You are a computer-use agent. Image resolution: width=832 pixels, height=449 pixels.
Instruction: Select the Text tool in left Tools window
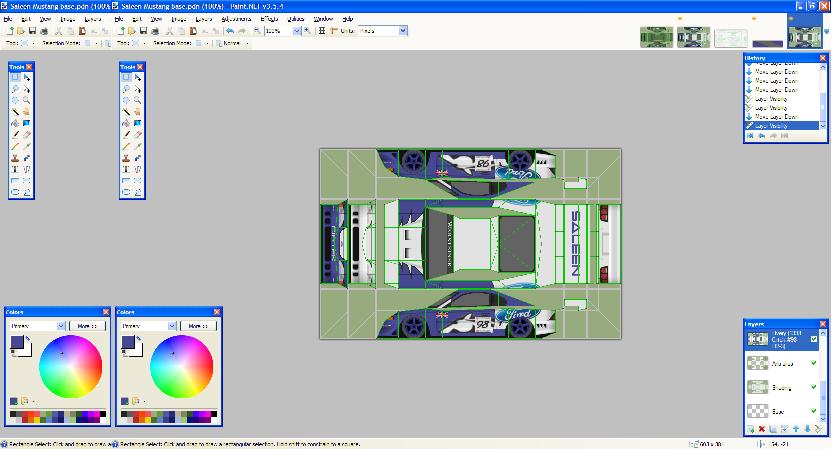point(15,169)
